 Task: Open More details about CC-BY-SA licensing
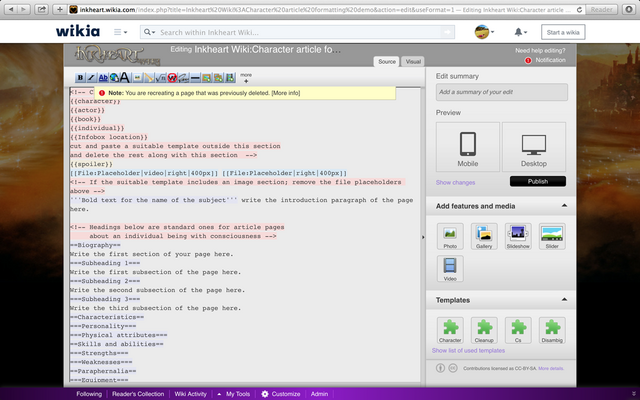click(x=551, y=368)
